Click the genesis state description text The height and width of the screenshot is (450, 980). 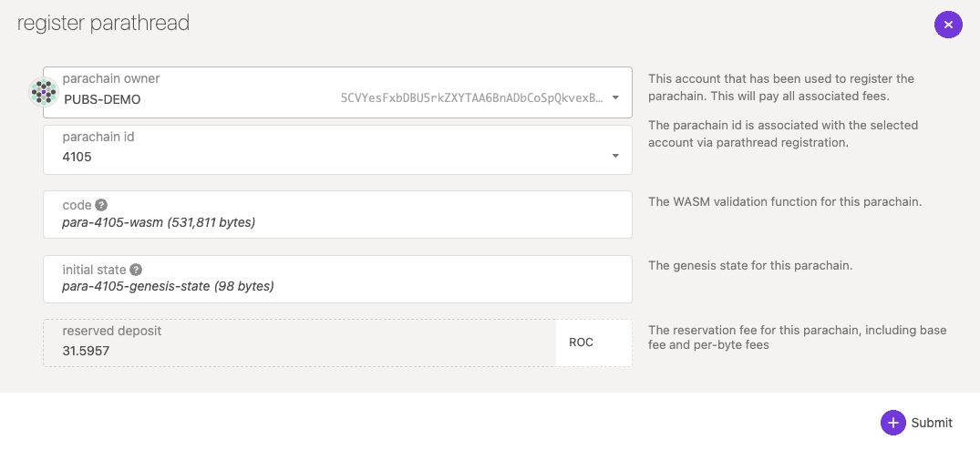749,266
